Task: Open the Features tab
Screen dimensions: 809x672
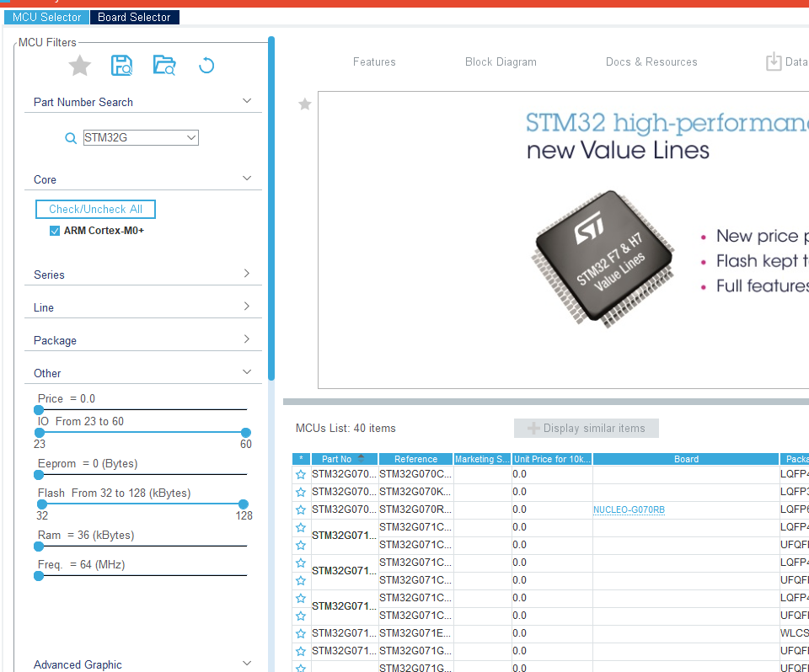Action: tap(374, 61)
